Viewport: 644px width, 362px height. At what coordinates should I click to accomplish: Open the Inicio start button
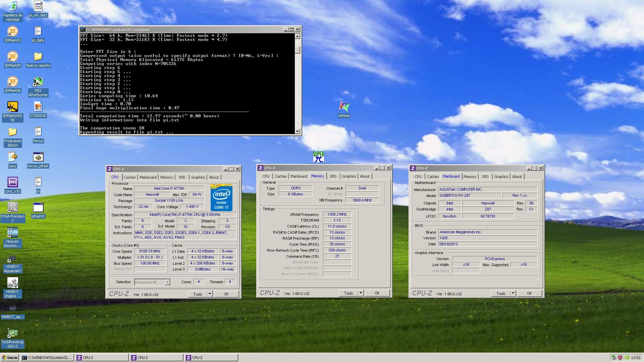pyautogui.click(x=10, y=358)
